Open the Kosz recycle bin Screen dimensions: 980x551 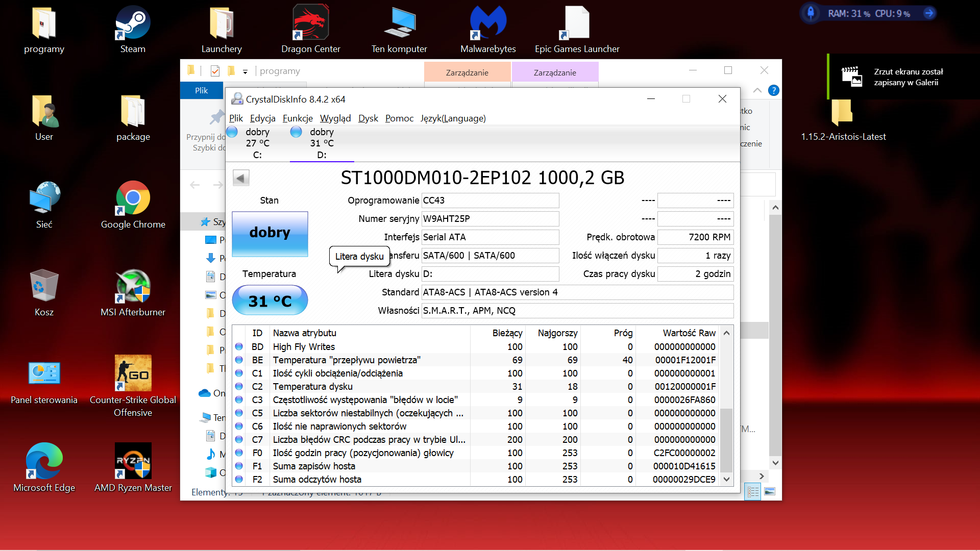click(x=44, y=293)
